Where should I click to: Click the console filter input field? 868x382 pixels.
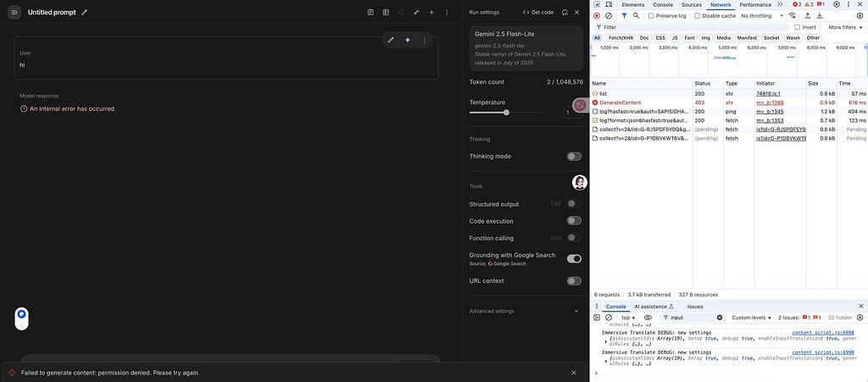coord(692,318)
